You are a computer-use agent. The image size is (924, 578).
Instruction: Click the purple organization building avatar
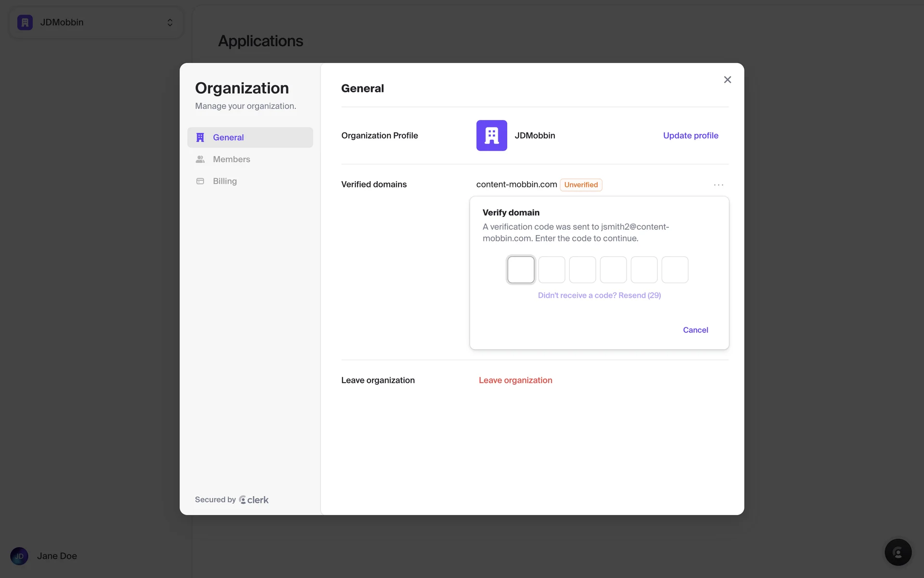tap(491, 135)
